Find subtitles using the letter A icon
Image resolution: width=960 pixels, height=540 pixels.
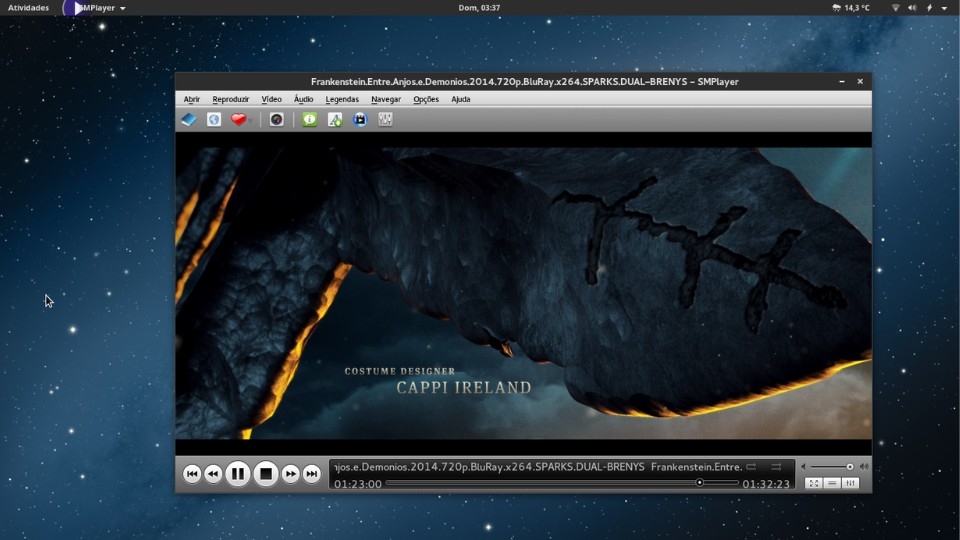pos(335,119)
